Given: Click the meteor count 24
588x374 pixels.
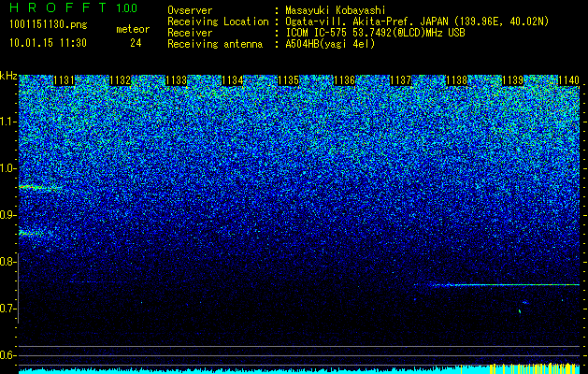Looking at the screenshot, I should pos(136,43).
